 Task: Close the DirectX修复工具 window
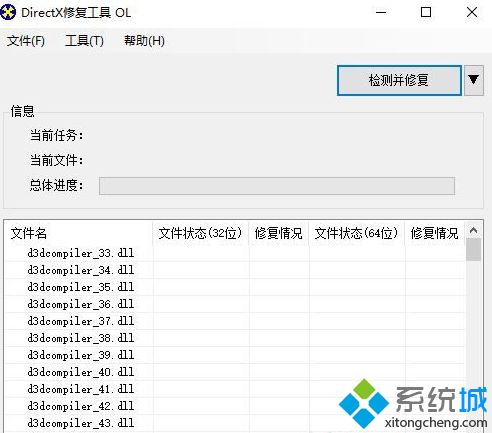pos(472,12)
